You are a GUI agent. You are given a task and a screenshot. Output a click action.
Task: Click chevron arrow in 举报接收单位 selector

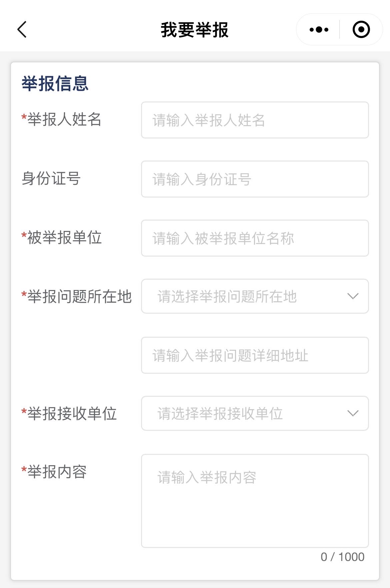click(x=353, y=413)
